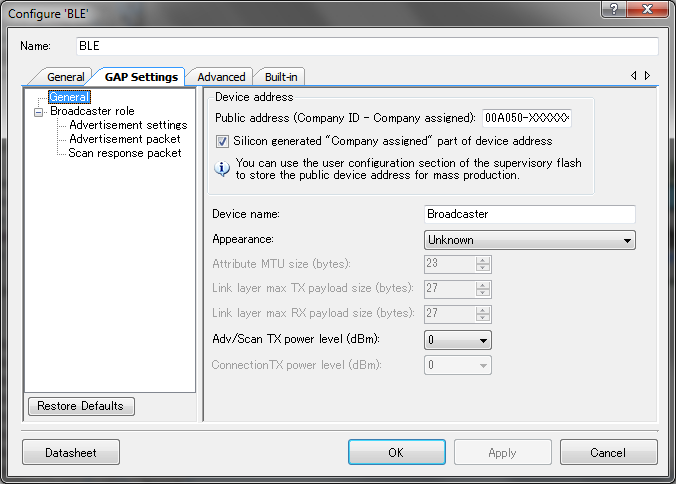The width and height of the screenshot is (676, 484).
Task: Switch to the General tab
Action: click(66, 77)
